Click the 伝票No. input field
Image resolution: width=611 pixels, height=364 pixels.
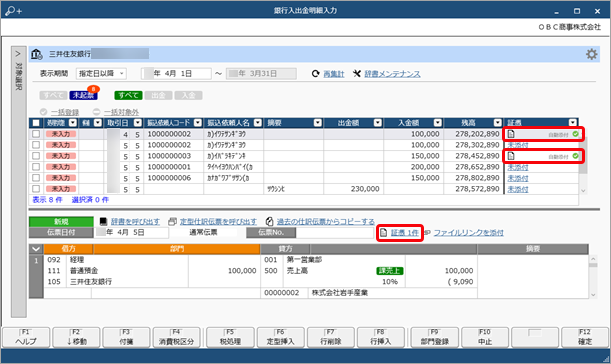[335, 233]
